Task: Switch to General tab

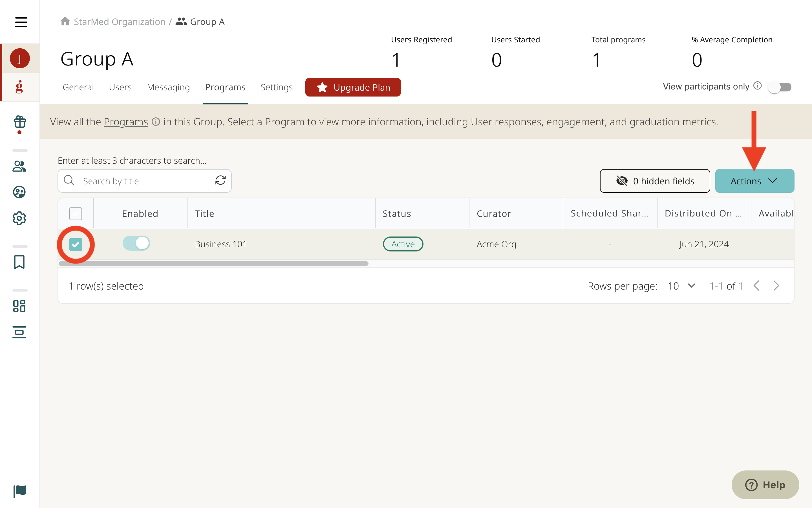Action: pyautogui.click(x=78, y=87)
